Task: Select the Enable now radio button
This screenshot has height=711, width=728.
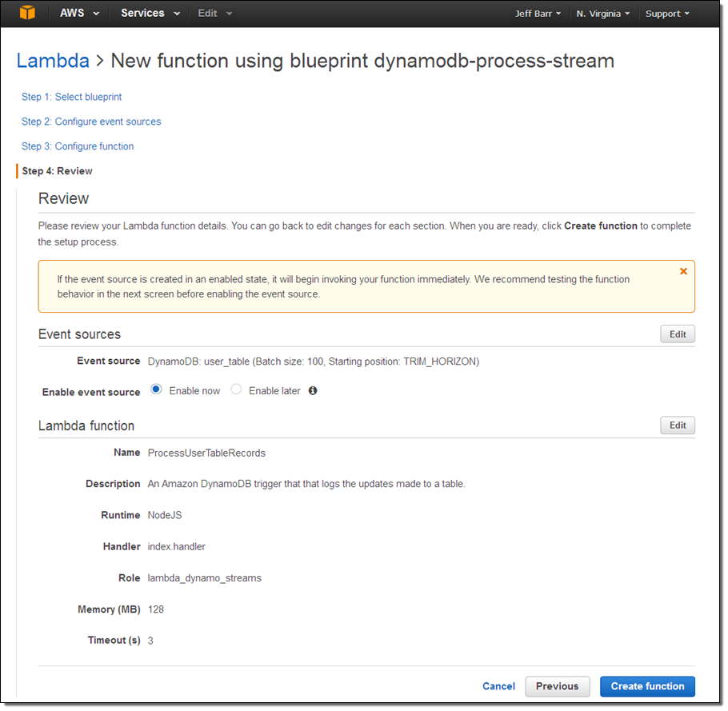Action: (157, 390)
